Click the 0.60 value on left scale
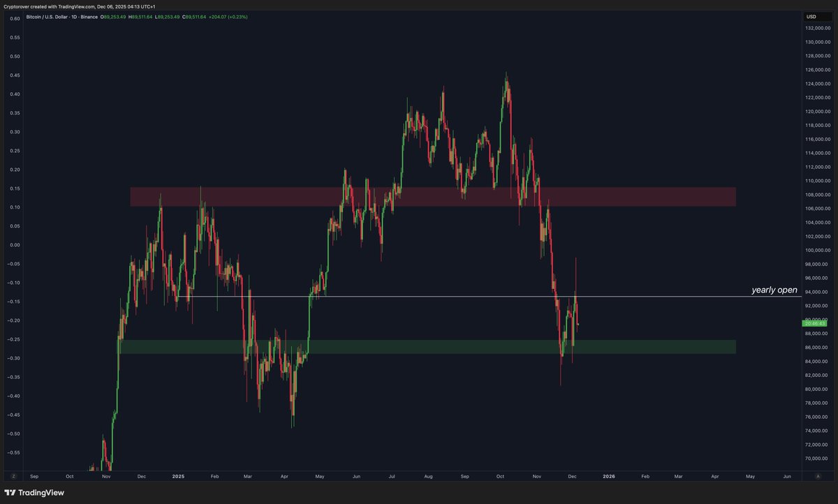Image resolution: width=838 pixels, height=504 pixels. coord(15,18)
